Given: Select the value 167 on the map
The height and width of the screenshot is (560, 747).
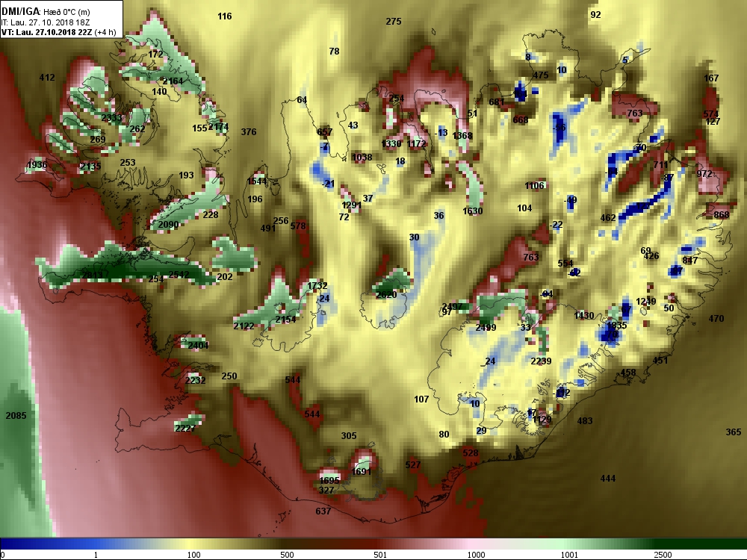Looking at the screenshot, I should click(711, 78).
